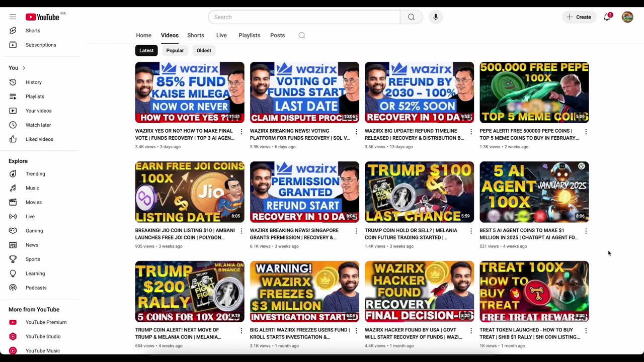Screen dimensions: 644x362
Task: Switch to channel Posts tab
Action: click(277, 35)
